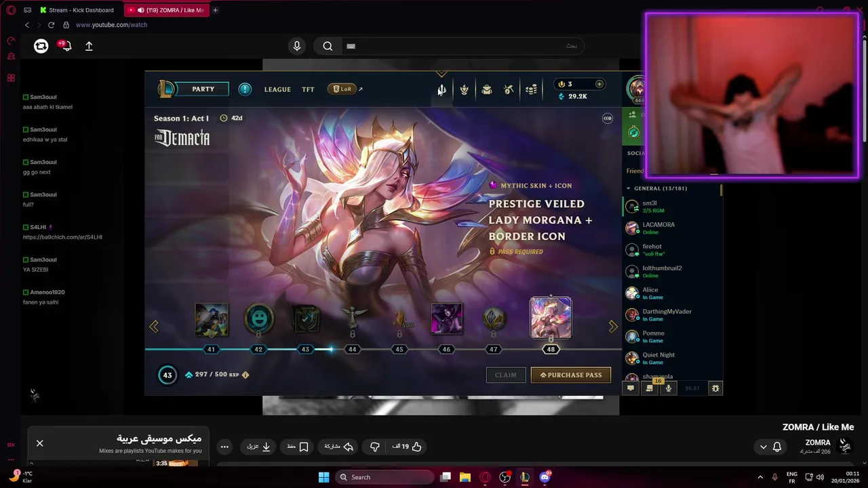This screenshot has width=868, height=488.
Task: Click the save (حفظ) button
Action: [x=298, y=447]
